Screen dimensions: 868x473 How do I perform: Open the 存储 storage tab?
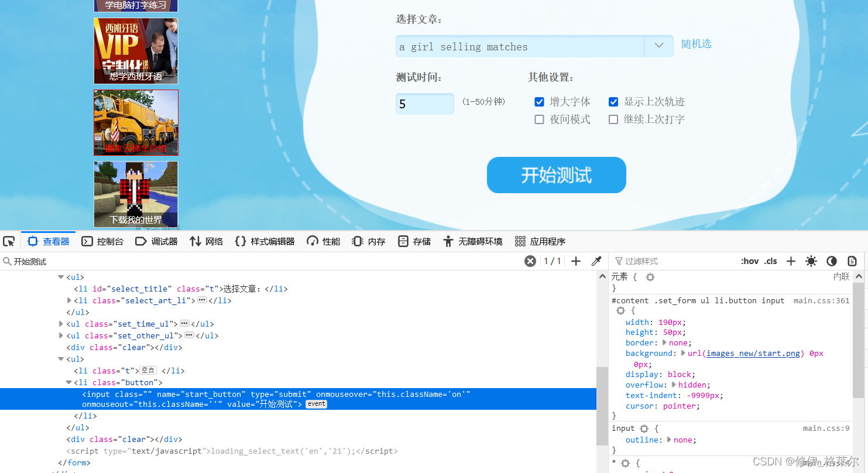click(414, 241)
